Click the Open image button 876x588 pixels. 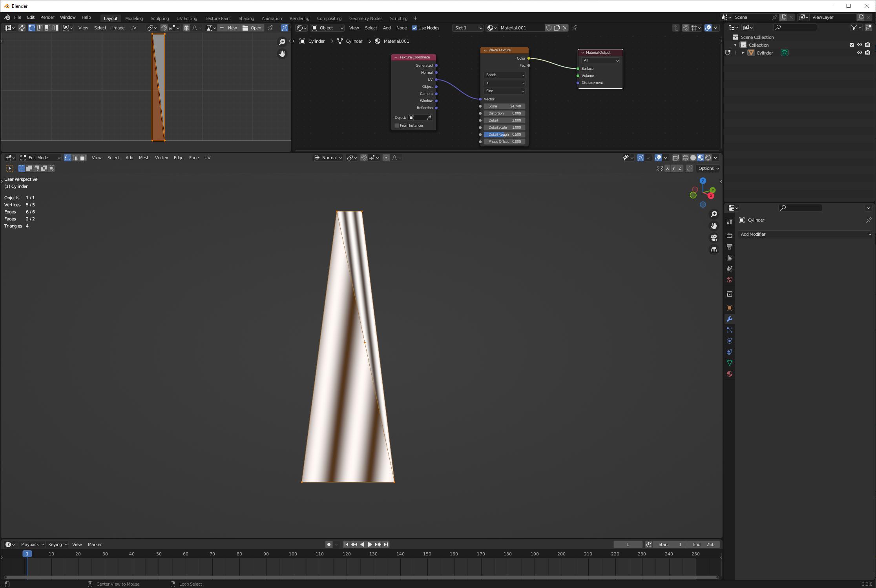coord(252,28)
